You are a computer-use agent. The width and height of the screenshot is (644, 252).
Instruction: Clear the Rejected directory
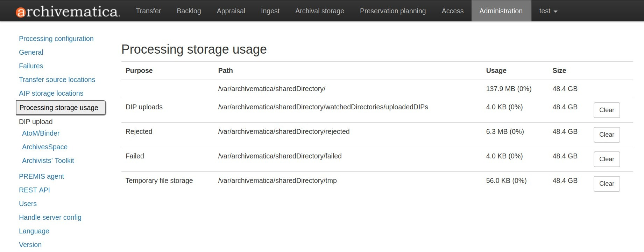[606, 135]
